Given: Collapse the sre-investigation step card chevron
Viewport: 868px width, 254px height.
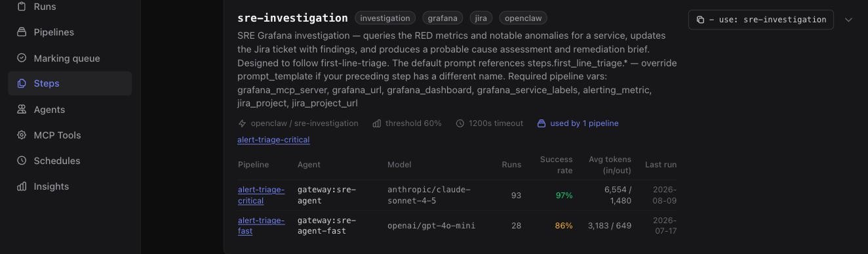Looking at the screenshot, I should click(848, 20).
